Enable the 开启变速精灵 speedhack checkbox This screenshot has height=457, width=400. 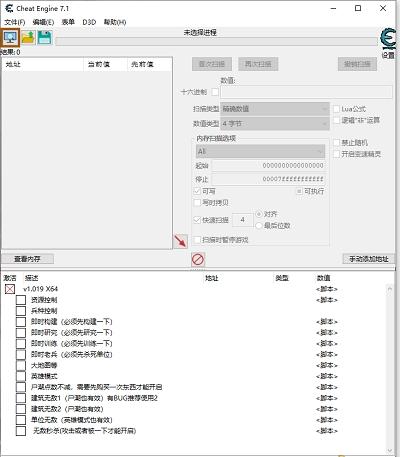tap(337, 154)
